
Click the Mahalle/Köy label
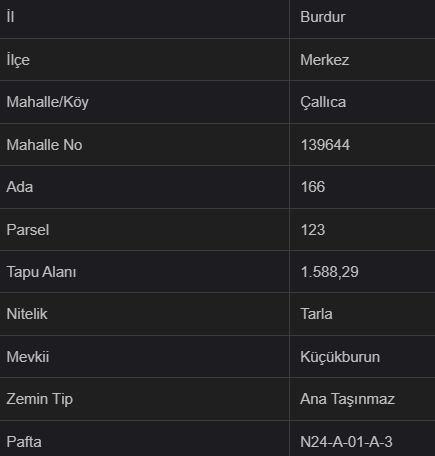point(48,102)
